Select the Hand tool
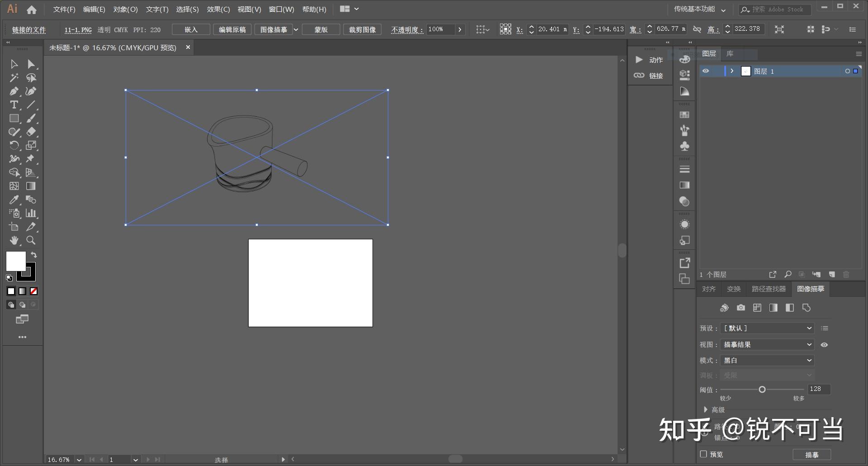This screenshot has height=466, width=868. pyautogui.click(x=14, y=240)
